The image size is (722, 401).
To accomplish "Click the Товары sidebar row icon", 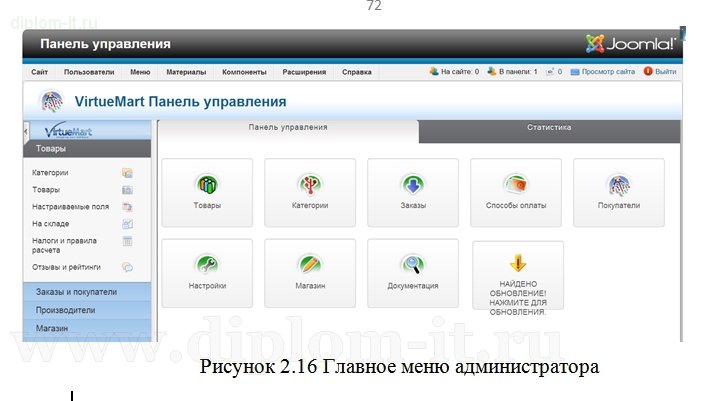I will click(x=127, y=190).
